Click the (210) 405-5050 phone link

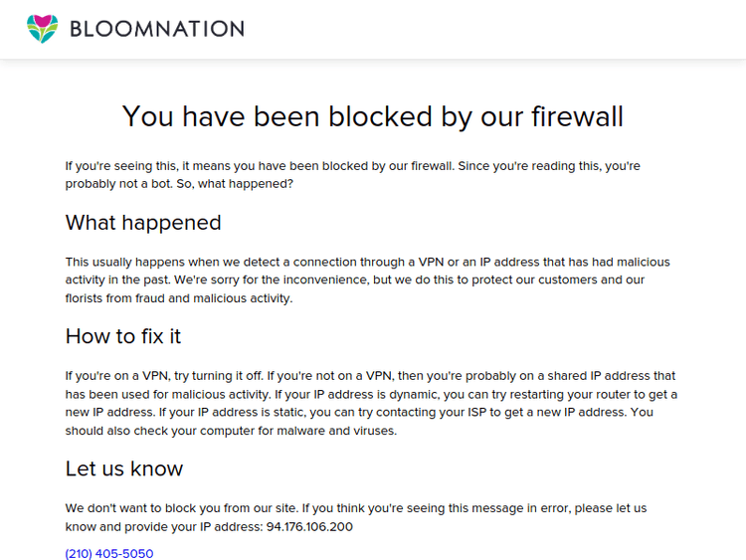click(109, 553)
